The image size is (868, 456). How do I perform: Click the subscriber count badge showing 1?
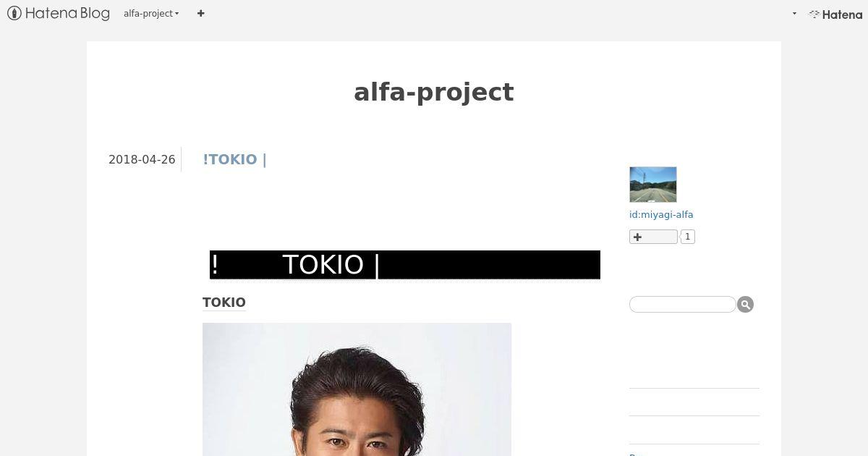(687, 237)
